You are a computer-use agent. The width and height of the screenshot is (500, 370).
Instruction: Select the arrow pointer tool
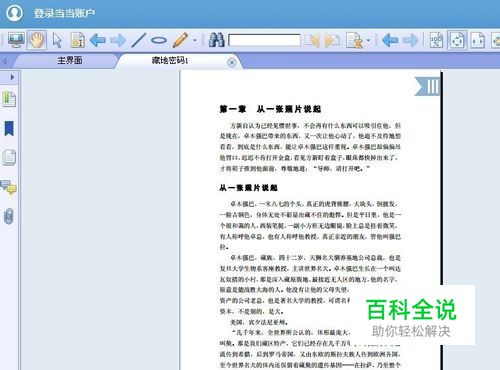pos(57,40)
